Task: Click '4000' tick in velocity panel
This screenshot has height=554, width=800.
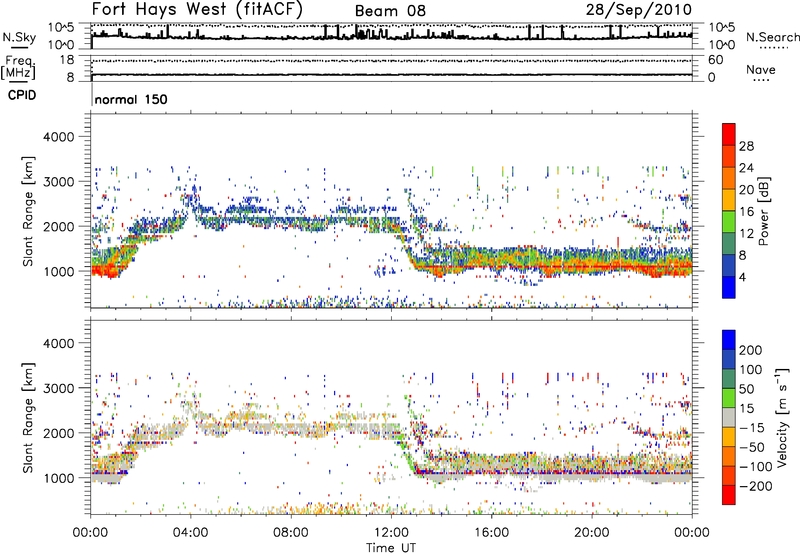Action: tap(59, 343)
